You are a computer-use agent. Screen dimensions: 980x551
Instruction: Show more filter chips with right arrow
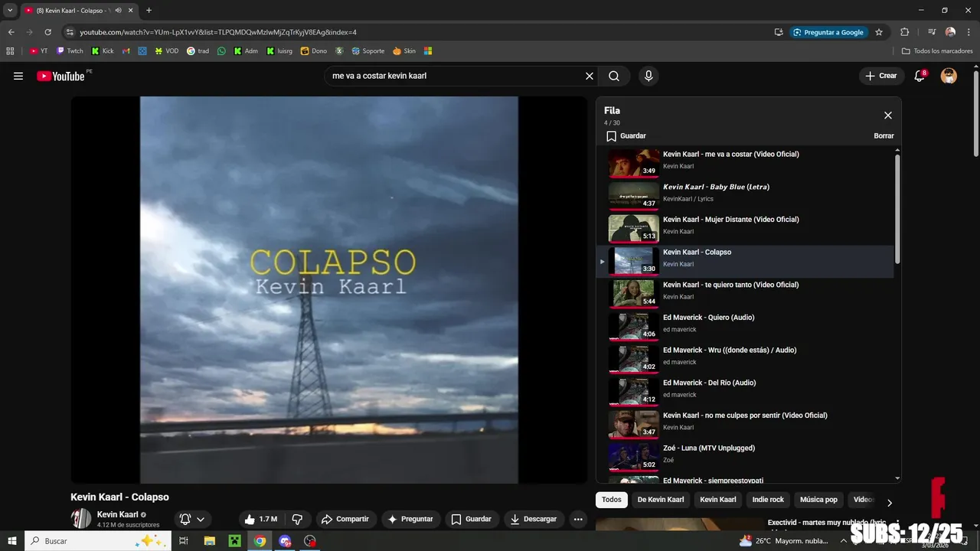889,503
